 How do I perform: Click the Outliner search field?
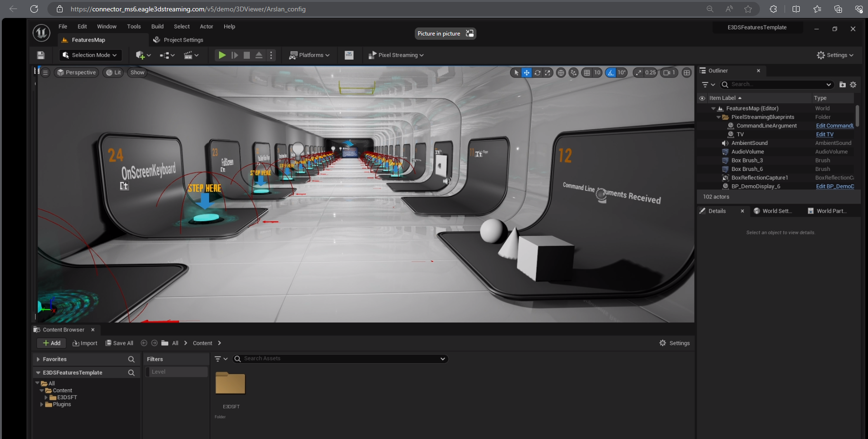point(777,85)
